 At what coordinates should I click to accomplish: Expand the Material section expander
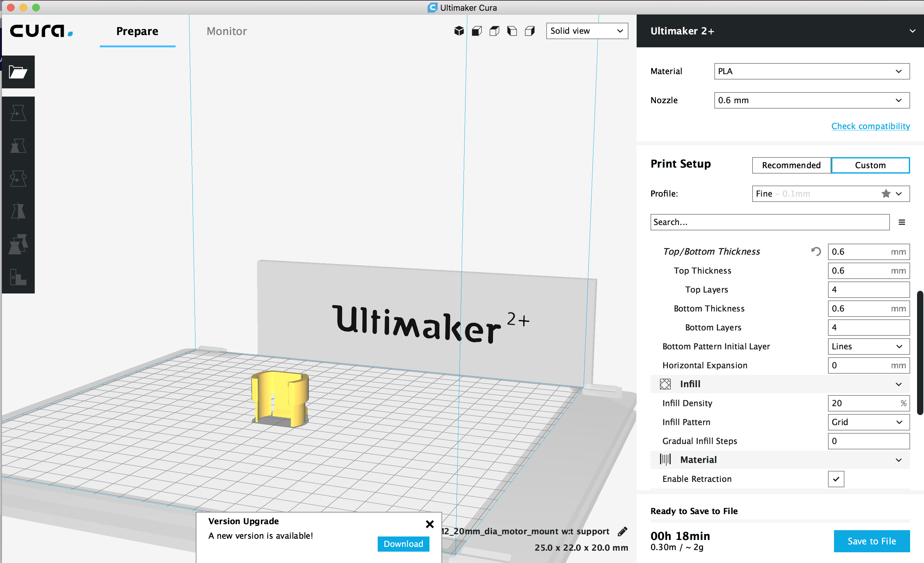click(900, 459)
